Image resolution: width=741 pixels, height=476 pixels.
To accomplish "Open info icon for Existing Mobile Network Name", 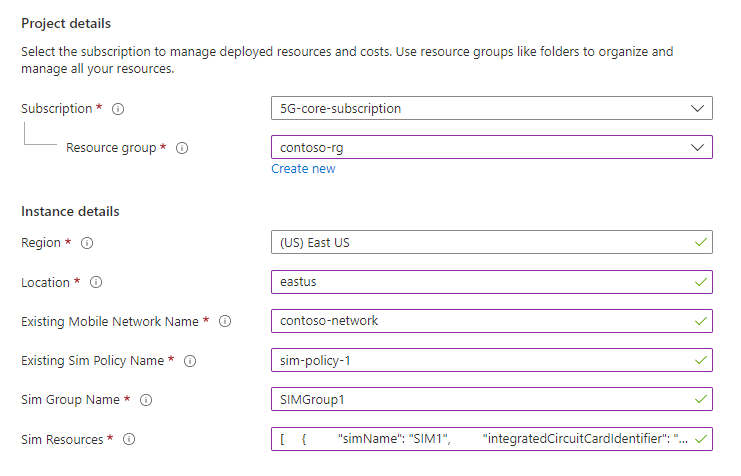I will [225, 321].
